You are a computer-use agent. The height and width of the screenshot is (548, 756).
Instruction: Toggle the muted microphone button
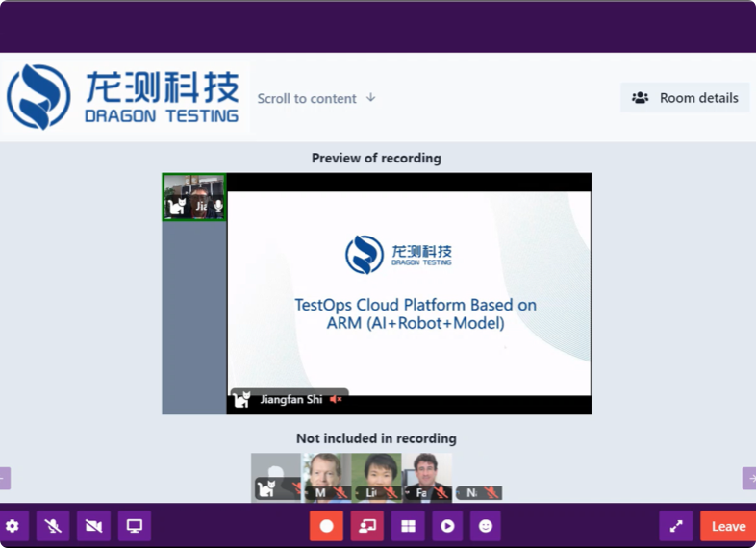(x=53, y=526)
